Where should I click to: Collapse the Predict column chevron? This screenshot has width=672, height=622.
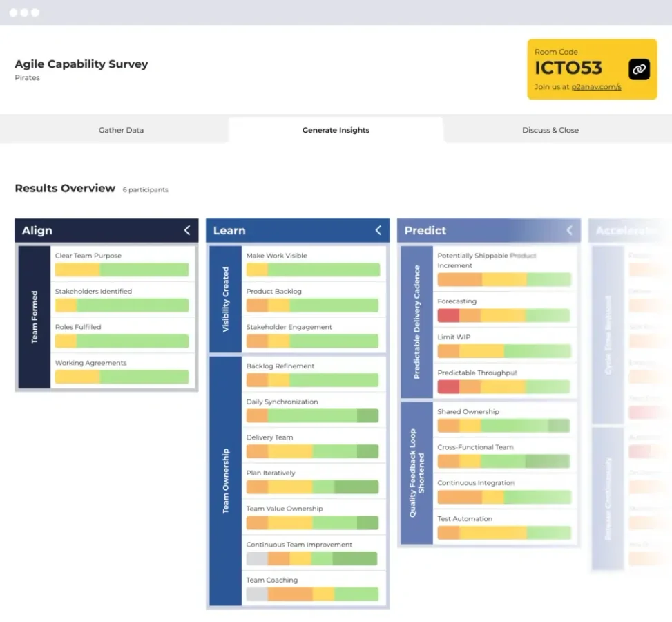click(x=569, y=231)
